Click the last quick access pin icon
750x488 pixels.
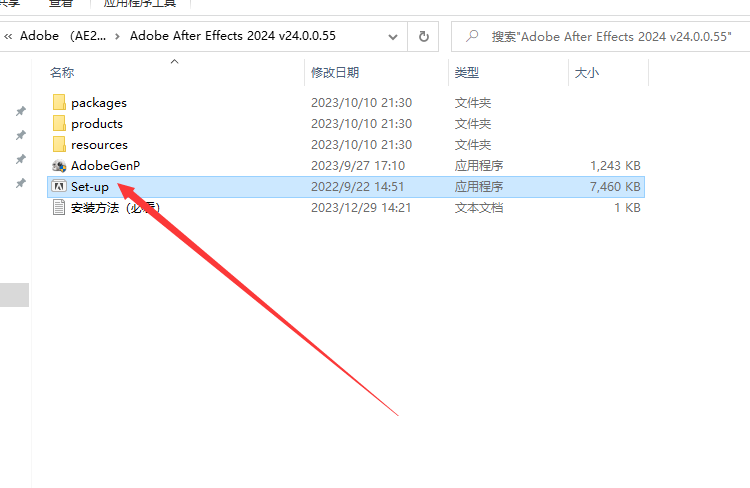(21, 183)
